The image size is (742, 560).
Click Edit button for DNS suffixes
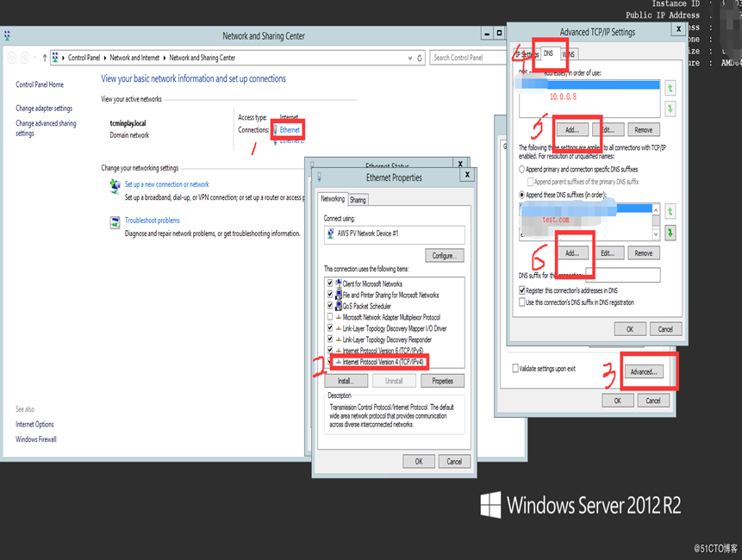(608, 253)
